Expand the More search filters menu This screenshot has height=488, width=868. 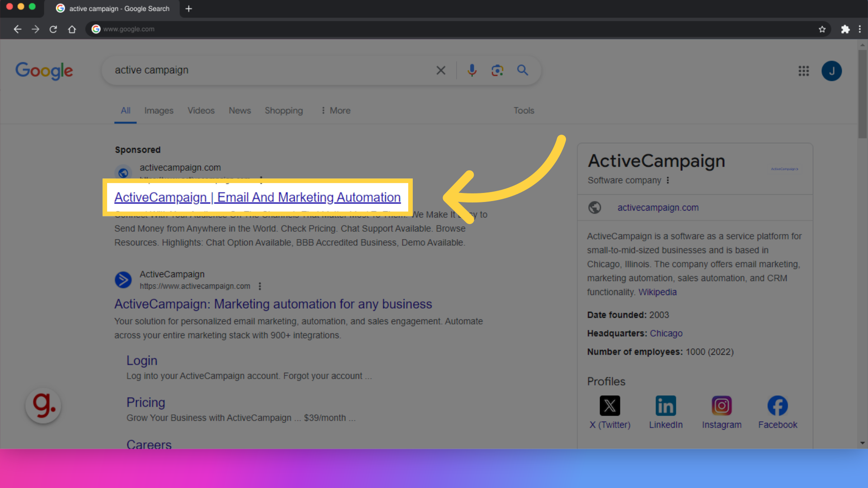coord(335,111)
